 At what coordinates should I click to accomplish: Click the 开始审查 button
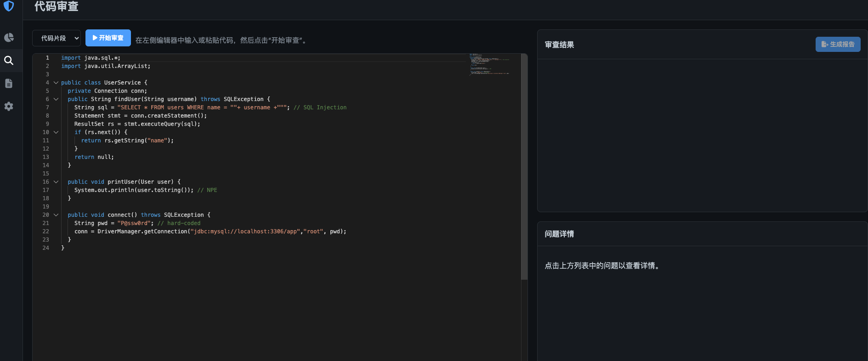pos(108,38)
